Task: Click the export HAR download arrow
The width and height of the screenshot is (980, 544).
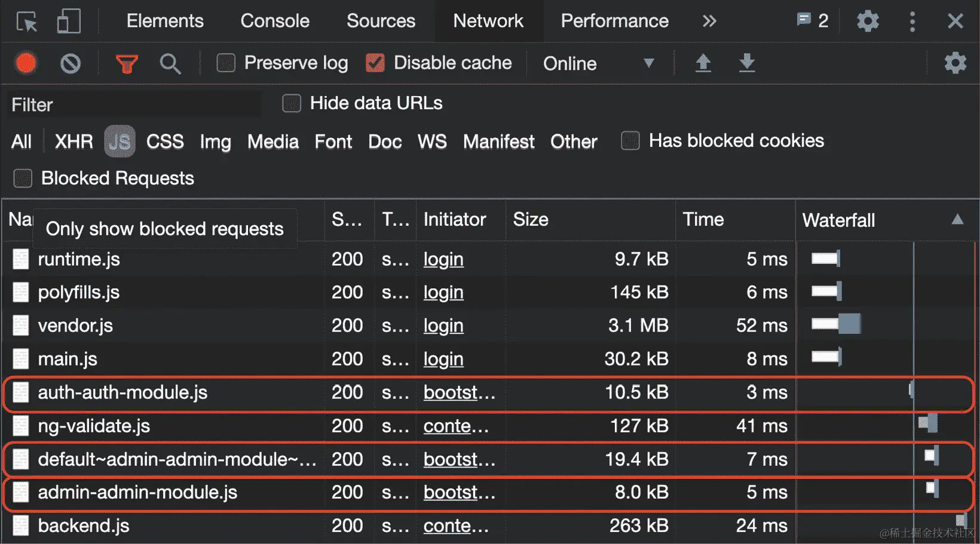Action: click(747, 63)
